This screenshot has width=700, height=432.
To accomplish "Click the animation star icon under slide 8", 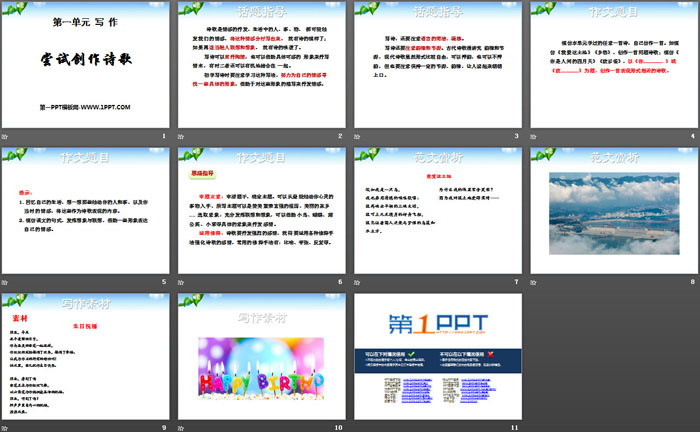I will pos(534,281).
